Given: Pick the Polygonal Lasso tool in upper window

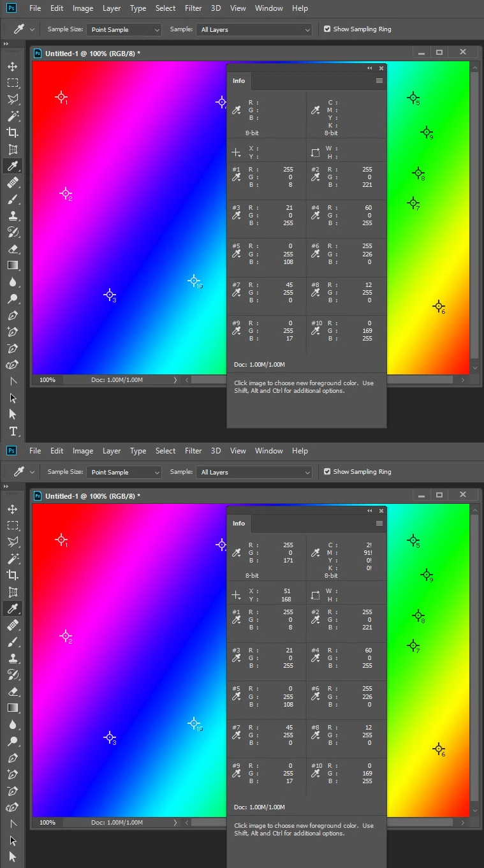Looking at the screenshot, I should coord(12,99).
